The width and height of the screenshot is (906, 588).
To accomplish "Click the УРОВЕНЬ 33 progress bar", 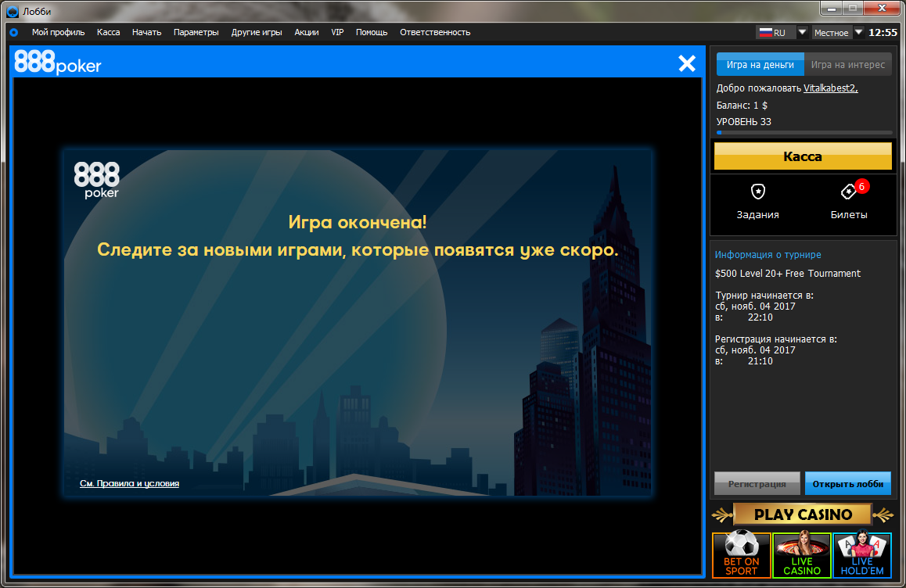I will [804, 133].
